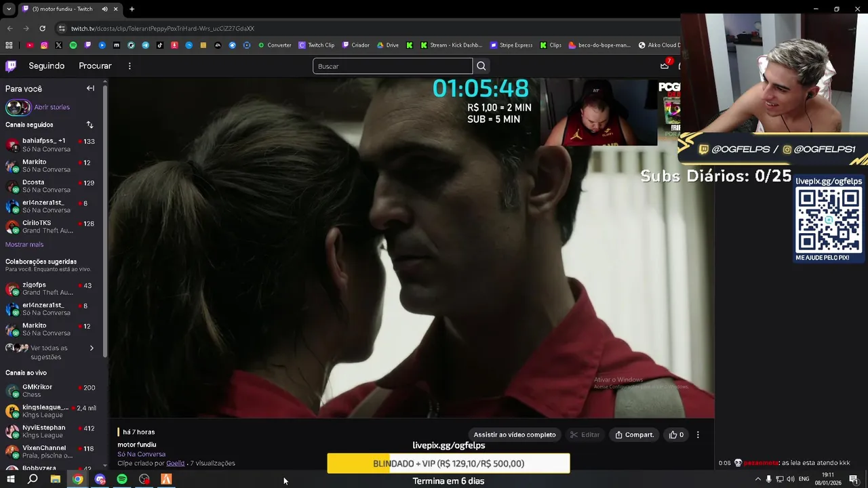
Task: Open the Drive bookmark
Action: click(x=388, y=45)
